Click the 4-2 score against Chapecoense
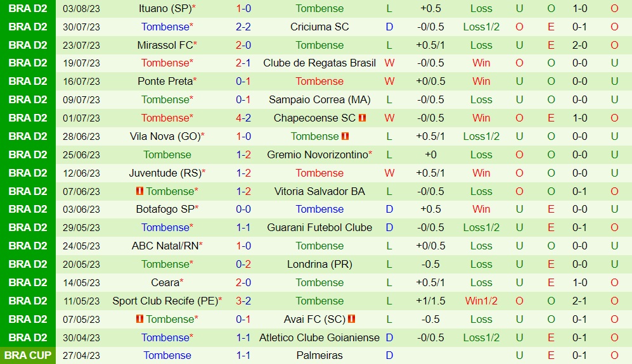Viewport: 632px width, 364px height. click(x=243, y=118)
